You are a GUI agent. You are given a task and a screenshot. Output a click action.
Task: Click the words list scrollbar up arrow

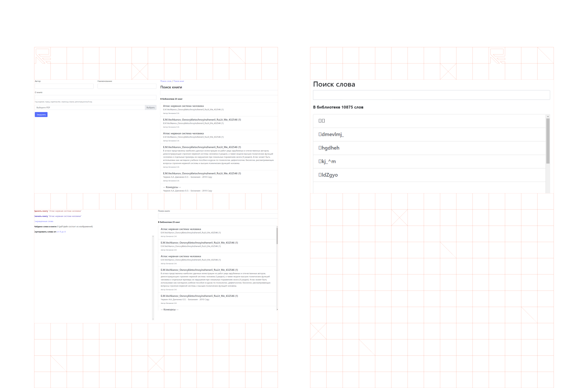(x=548, y=116)
